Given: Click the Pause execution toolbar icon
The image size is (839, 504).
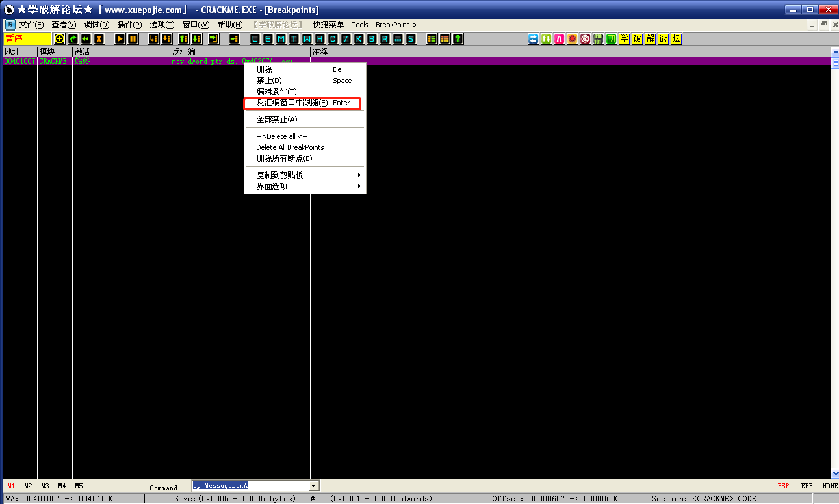Looking at the screenshot, I should coord(133,39).
